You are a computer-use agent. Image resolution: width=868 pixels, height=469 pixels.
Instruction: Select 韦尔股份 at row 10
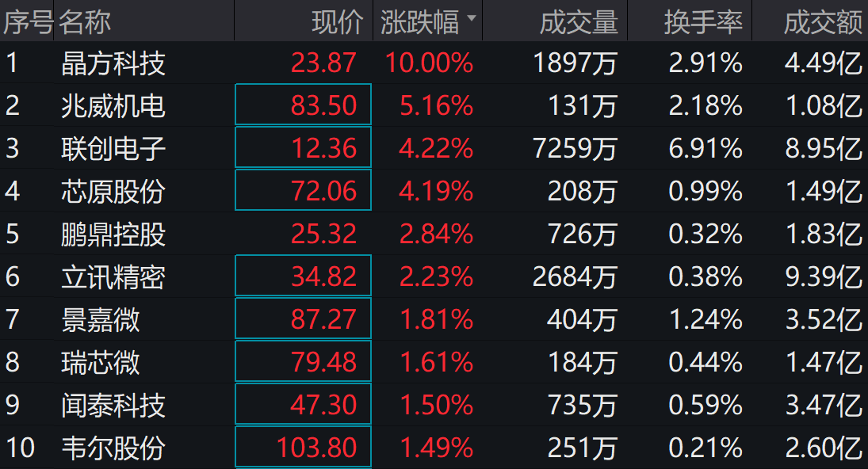pyautogui.click(x=113, y=448)
